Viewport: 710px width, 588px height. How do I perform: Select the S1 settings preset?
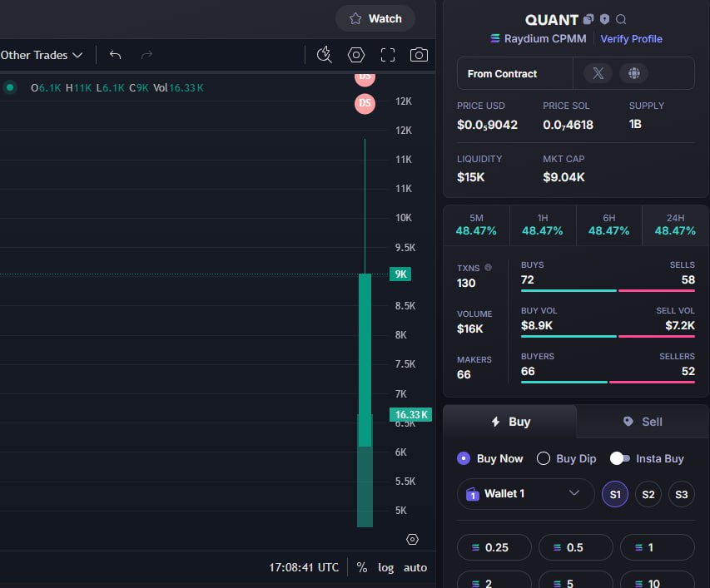(x=615, y=494)
